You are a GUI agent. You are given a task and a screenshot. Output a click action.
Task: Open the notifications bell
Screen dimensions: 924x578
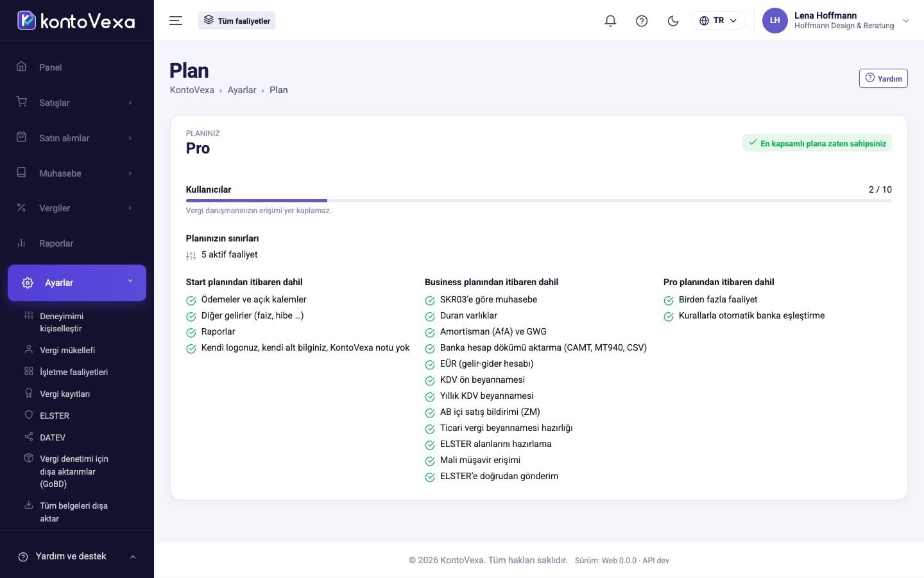(610, 21)
